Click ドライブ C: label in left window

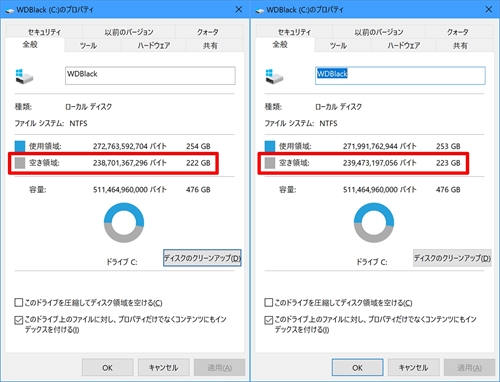click(122, 262)
